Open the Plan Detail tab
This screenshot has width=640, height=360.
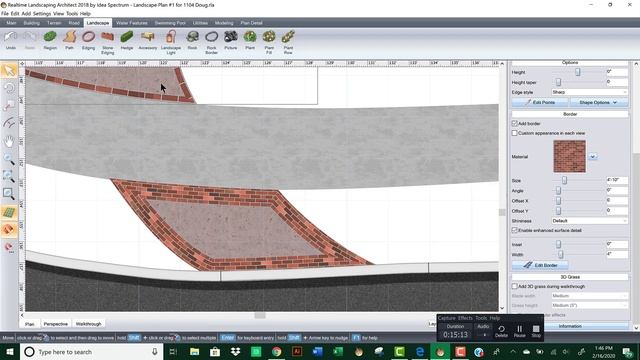click(251, 23)
